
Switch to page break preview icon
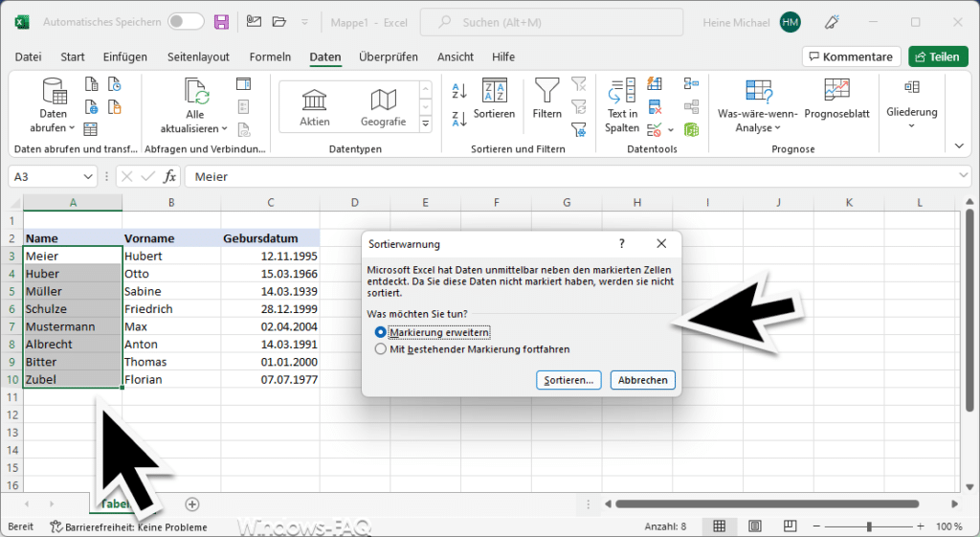click(x=790, y=526)
